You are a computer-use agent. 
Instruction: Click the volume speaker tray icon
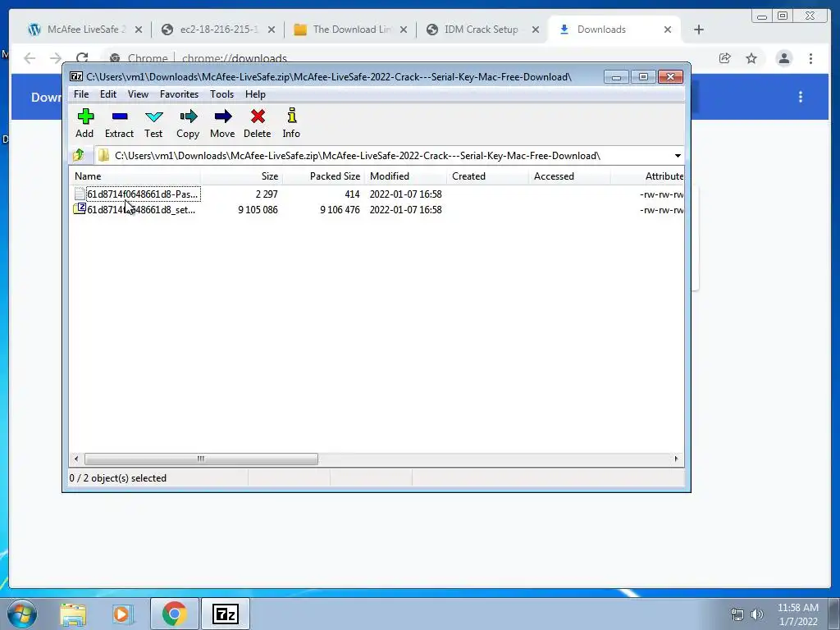point(757,614)
